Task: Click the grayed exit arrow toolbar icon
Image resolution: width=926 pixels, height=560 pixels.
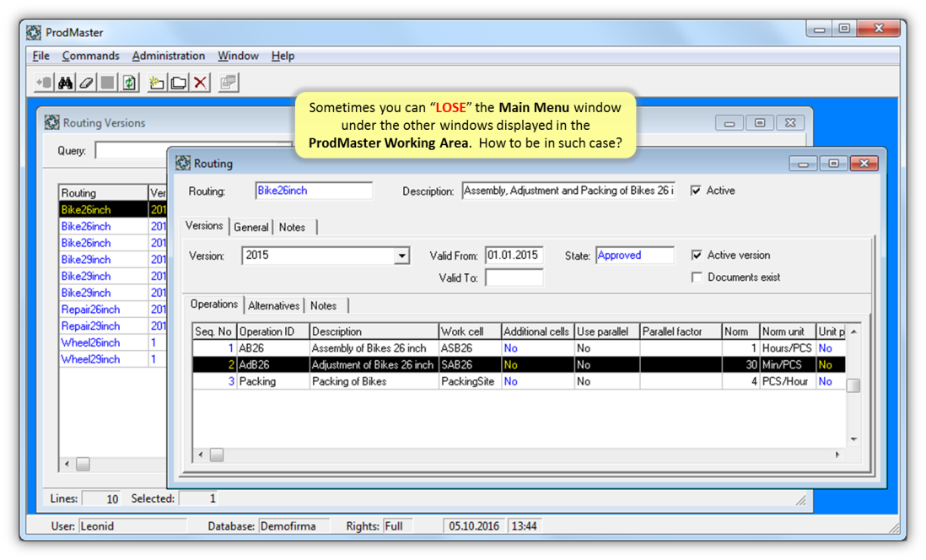Action: click(x=44, y=82)
